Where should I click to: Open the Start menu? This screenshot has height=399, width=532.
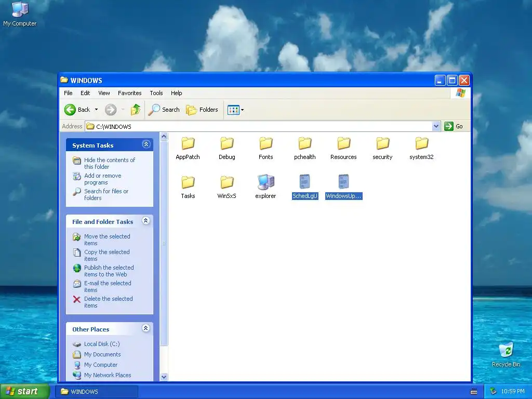click(25, 391)
